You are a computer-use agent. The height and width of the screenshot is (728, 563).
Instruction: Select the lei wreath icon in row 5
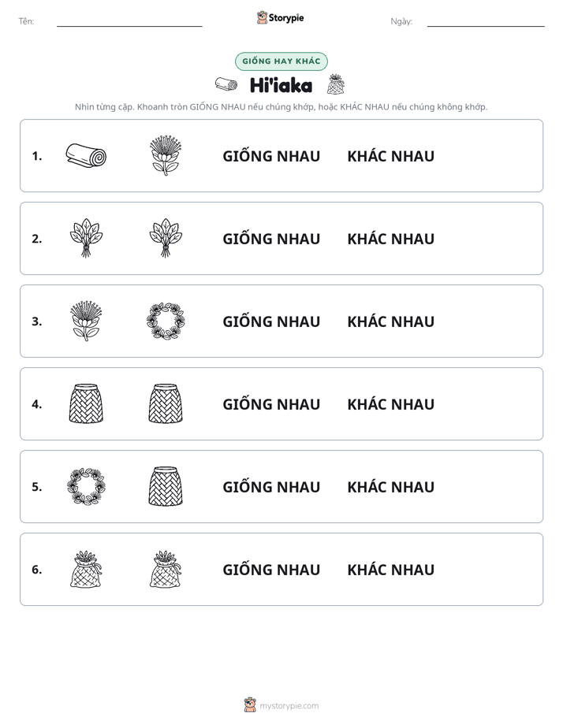(x=86, y=486)
